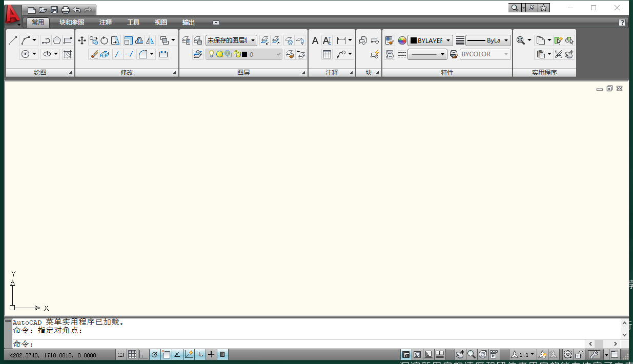This screenshot has height=364, width=633.
Task: Open the 视图 ribbon tab
Action: (160, 23)
